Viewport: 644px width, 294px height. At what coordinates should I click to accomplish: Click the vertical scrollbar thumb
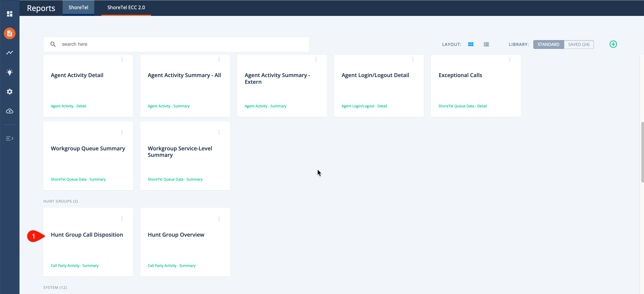tap(642, 152)
